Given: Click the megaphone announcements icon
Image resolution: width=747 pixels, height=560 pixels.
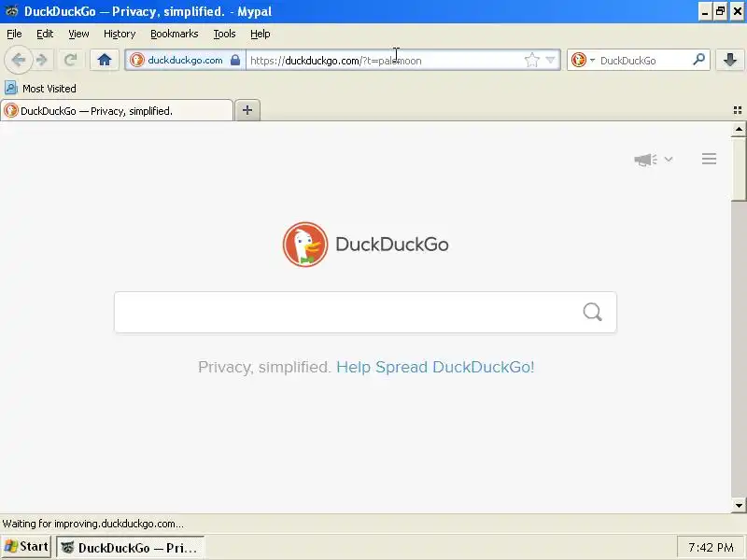Looking at the screenshot, I should [x=645, y=160].
